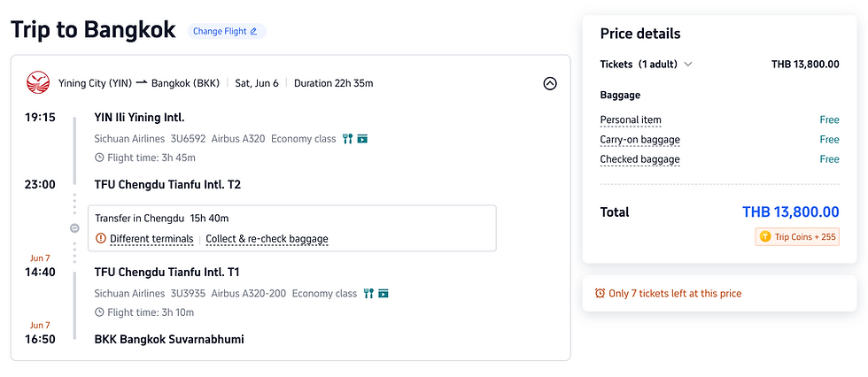
Task: Expand the Tickets (1 adult) dropdown
Action: 688,64
